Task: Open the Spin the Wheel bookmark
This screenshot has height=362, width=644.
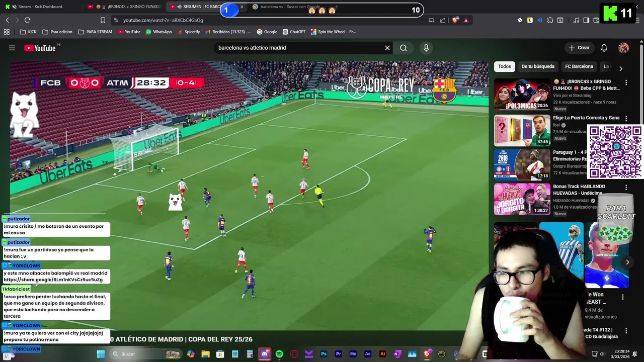Action: [x=333, y=32]
